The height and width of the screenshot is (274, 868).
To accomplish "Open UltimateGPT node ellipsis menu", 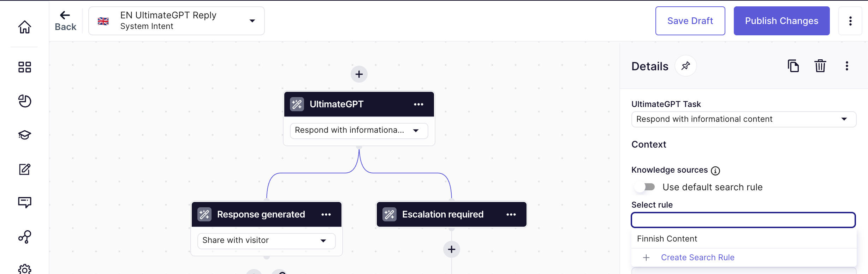I will click(418, 105).
